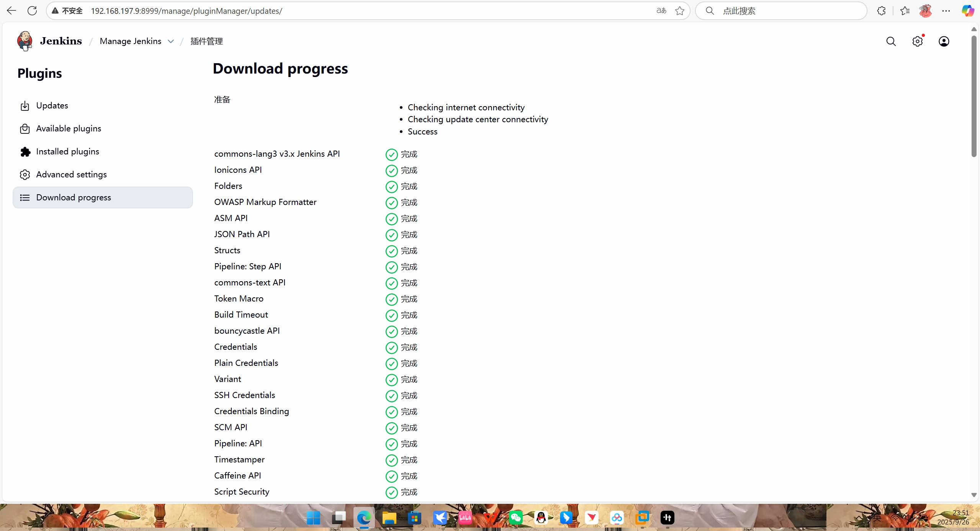Click 'bouncycastle API' entry
The height and width of the screenshot is (531, 980).
pos(247,331)
